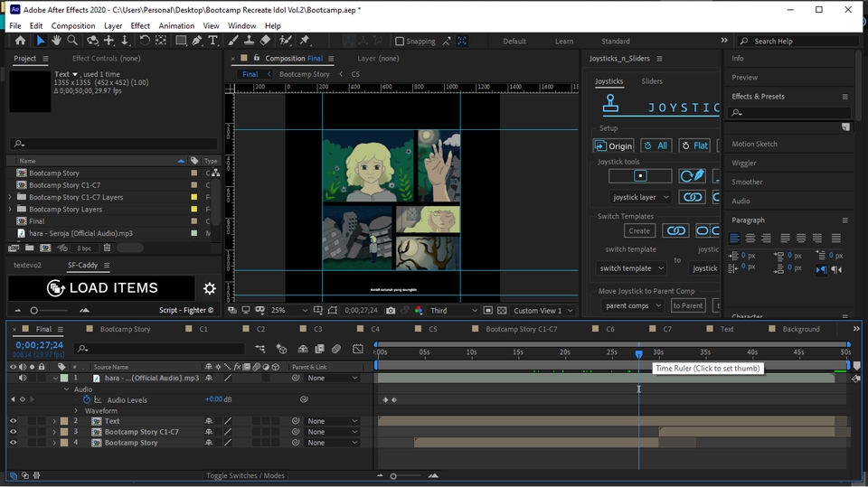868x487 pixels.
Task: Create a new folder in Project panel
Action: click(x=29, y=248)
